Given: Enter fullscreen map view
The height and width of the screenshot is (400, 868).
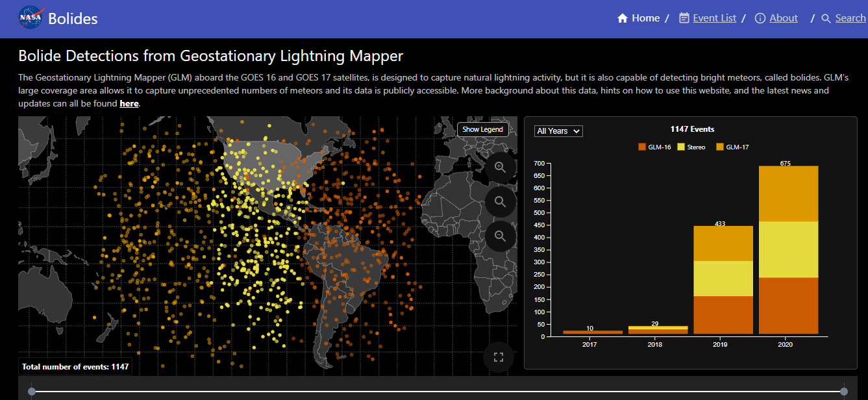Looking at the screenshot, I should (499, 356).
